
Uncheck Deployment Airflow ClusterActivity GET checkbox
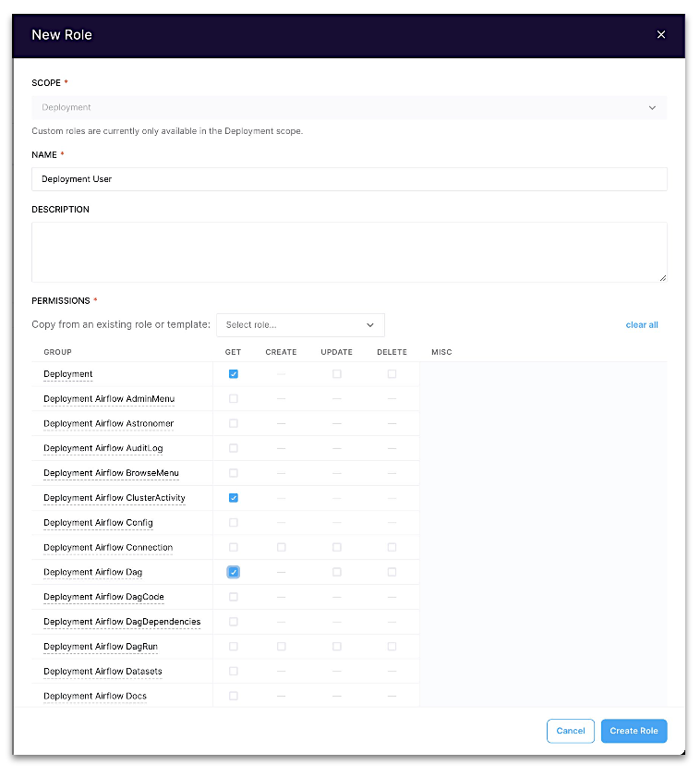(x=234, y=498)
